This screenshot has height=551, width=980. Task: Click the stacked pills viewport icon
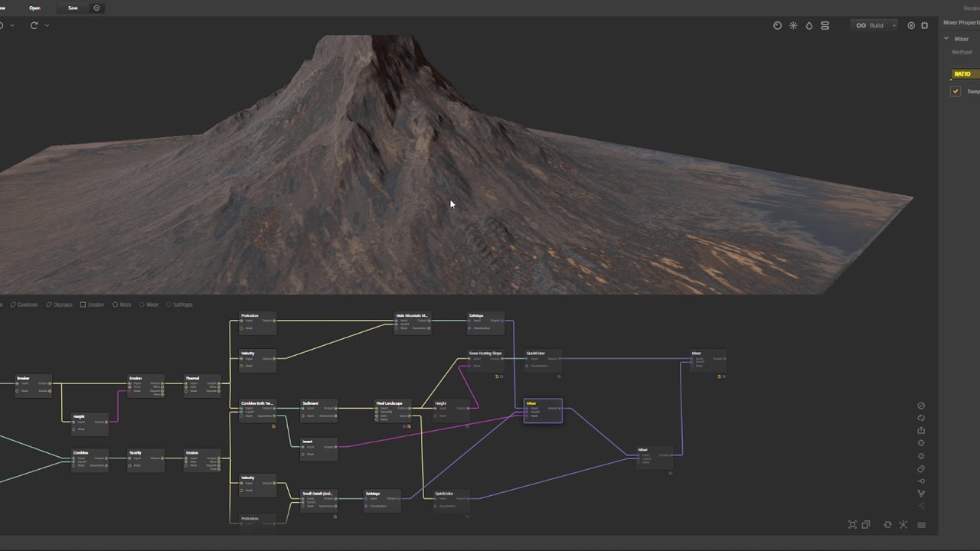point(825,25)
